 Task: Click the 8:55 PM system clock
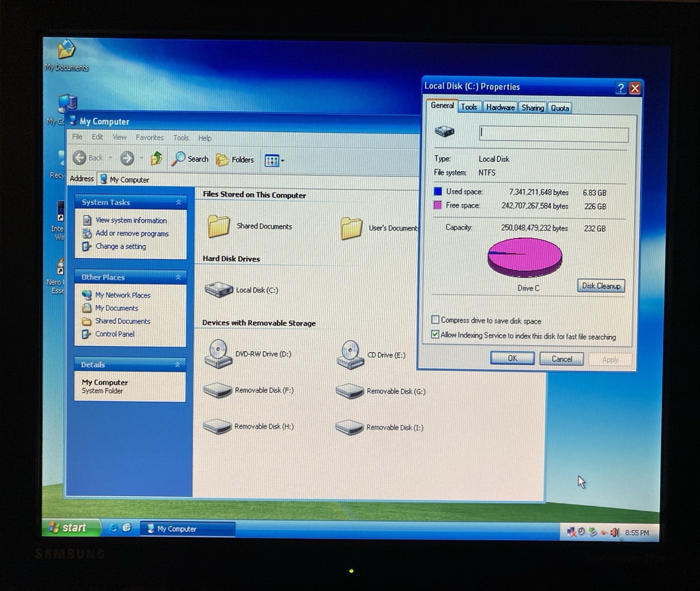tap(637, 533)
